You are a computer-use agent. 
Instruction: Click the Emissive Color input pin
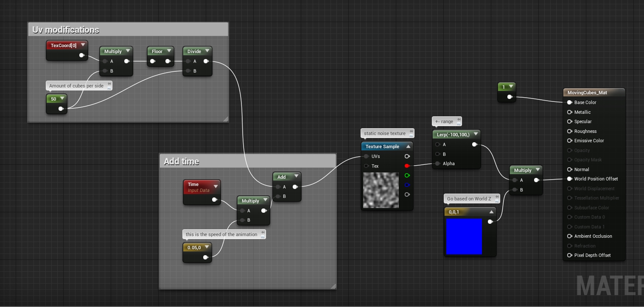pyautogui.click(x=570, y=141)
